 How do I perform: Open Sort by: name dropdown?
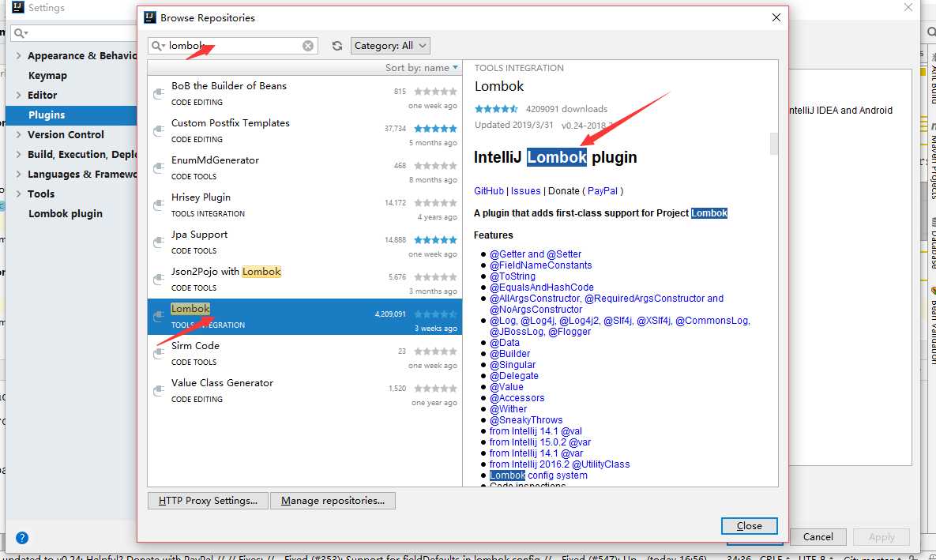[422, 68]
